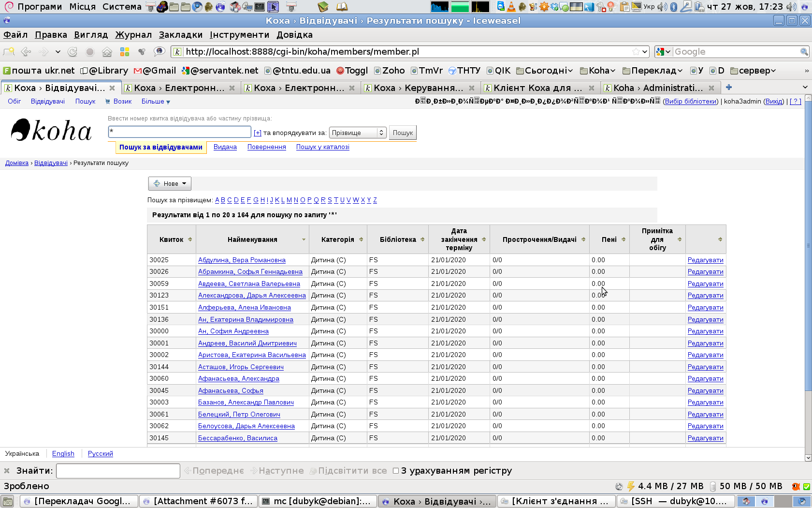Enable the case-sensitive search checkbox

pyautogui.click(x=396, y=471)
